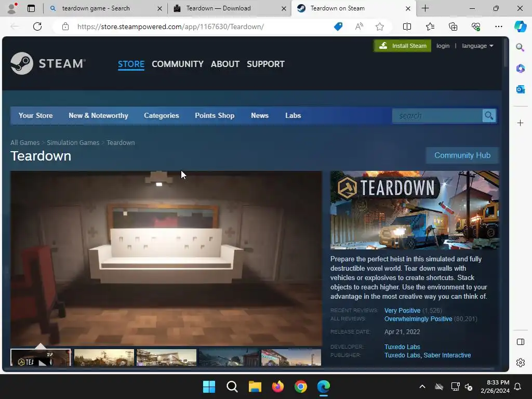Screen dimensions: 532x399
Task: Open a new browser tab
Action: [425, 8]
